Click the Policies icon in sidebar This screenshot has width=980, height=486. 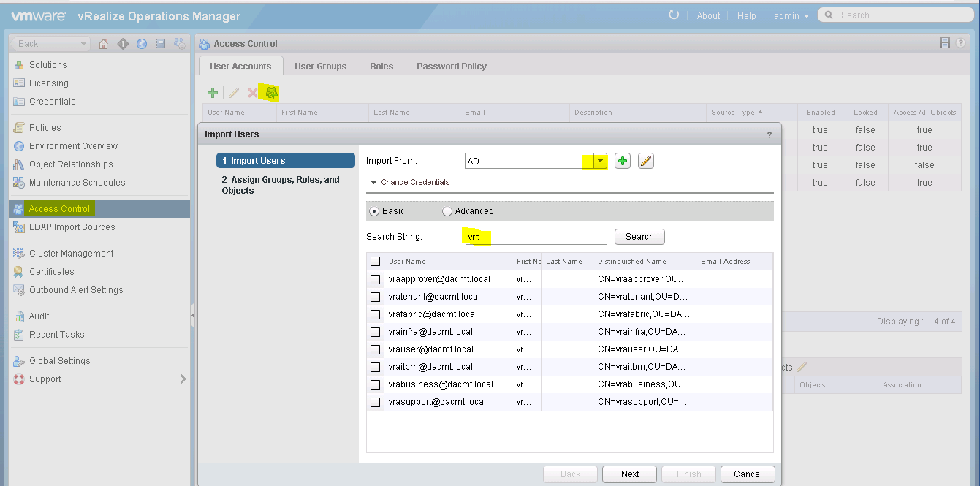pos(19,128)
